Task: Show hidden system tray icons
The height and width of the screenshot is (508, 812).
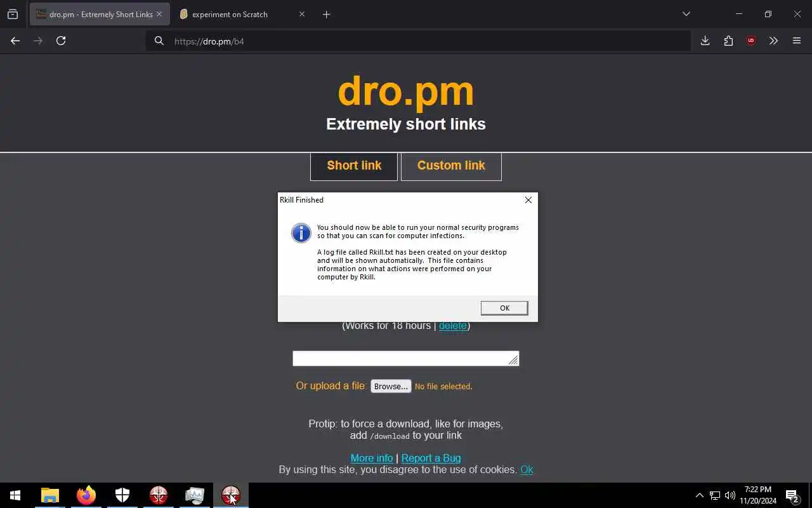Action: coord(699,495)
